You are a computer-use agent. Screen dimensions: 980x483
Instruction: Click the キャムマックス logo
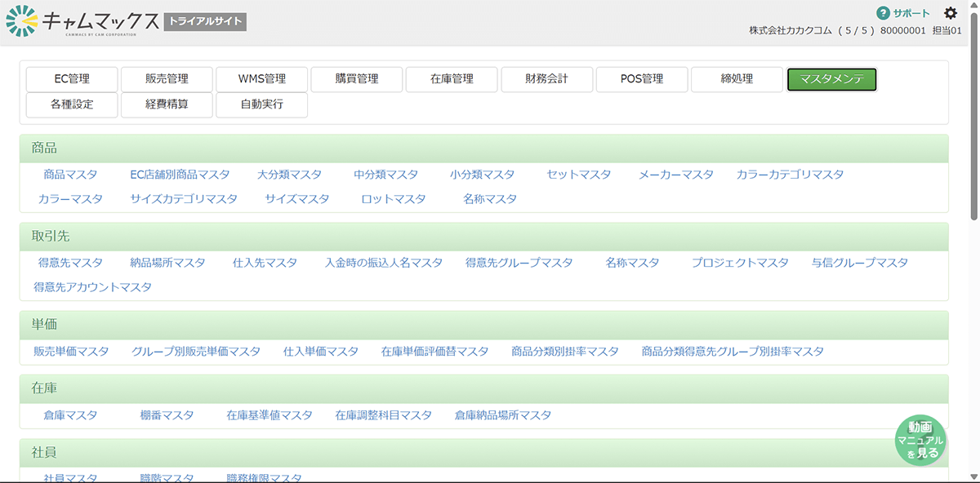tap(82, 22)
